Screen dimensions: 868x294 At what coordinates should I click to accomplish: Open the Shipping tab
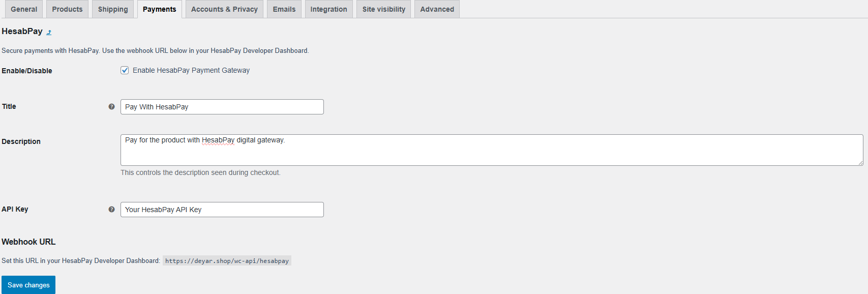pos(113,9)
